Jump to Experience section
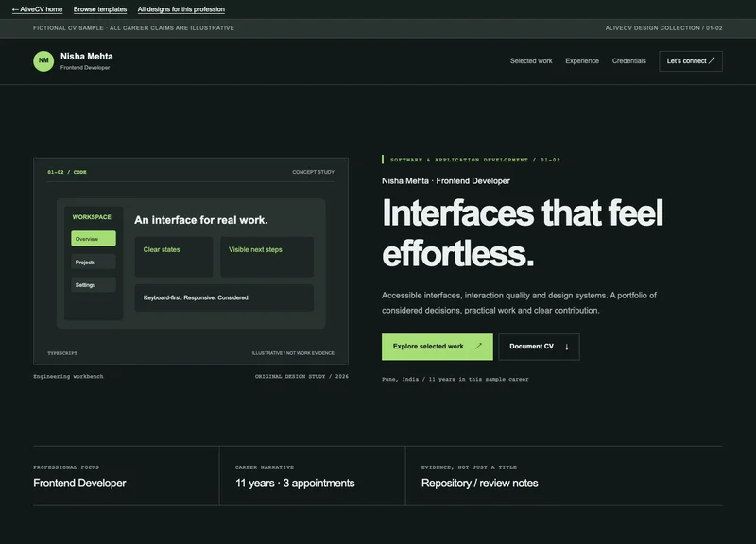 pyautogui.click(x=582, y=61)
